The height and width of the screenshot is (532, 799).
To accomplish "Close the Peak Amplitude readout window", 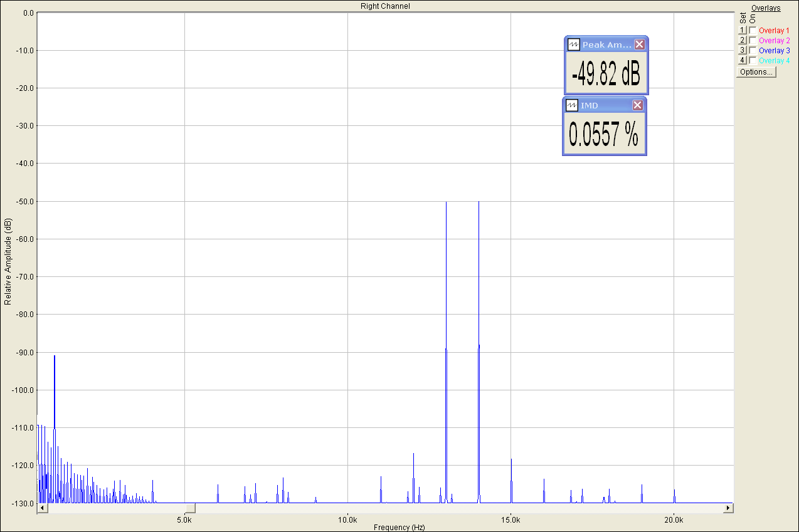I will click(x=639, y=44).
